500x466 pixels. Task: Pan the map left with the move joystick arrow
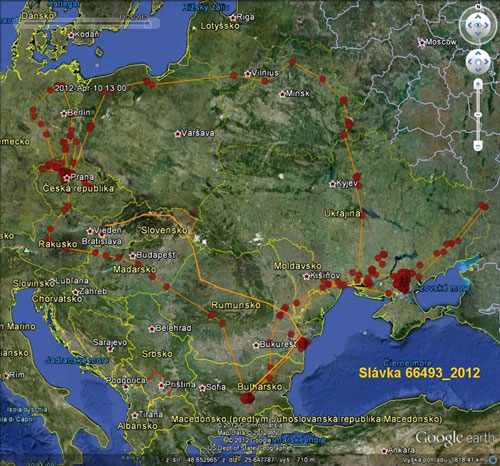point(470,62)
